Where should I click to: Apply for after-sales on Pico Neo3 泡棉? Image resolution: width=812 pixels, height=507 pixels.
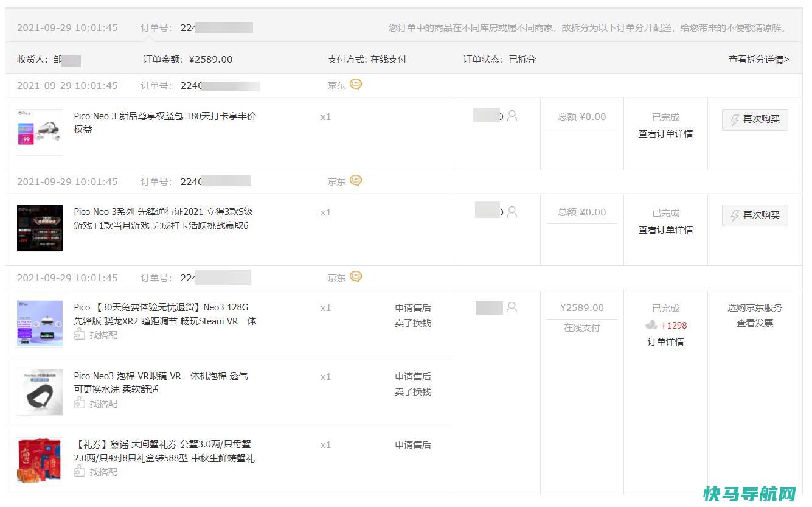tap(413, 377)
